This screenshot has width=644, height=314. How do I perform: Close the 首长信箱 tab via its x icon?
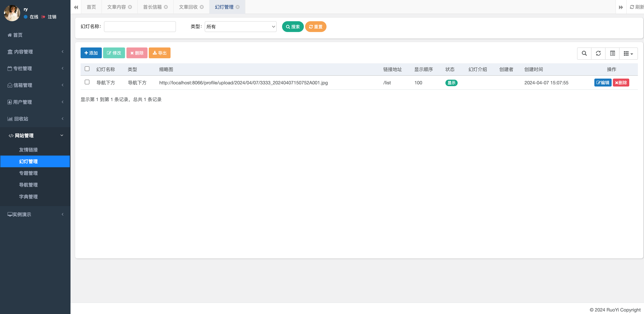coord(166,7)
